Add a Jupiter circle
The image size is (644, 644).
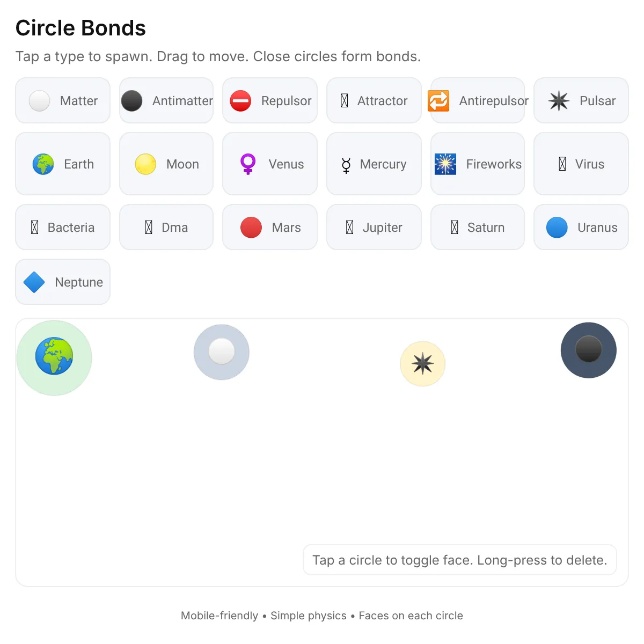click(374, 227)
